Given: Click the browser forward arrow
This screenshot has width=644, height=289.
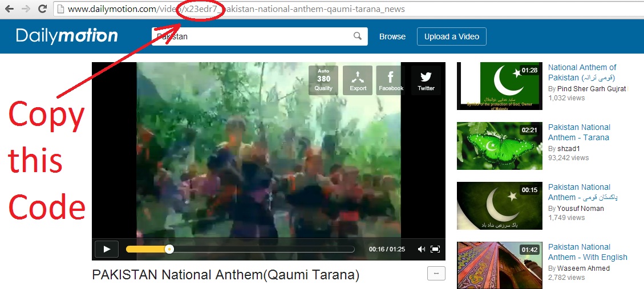Looking at the screenshot, I should pos(26,9).
